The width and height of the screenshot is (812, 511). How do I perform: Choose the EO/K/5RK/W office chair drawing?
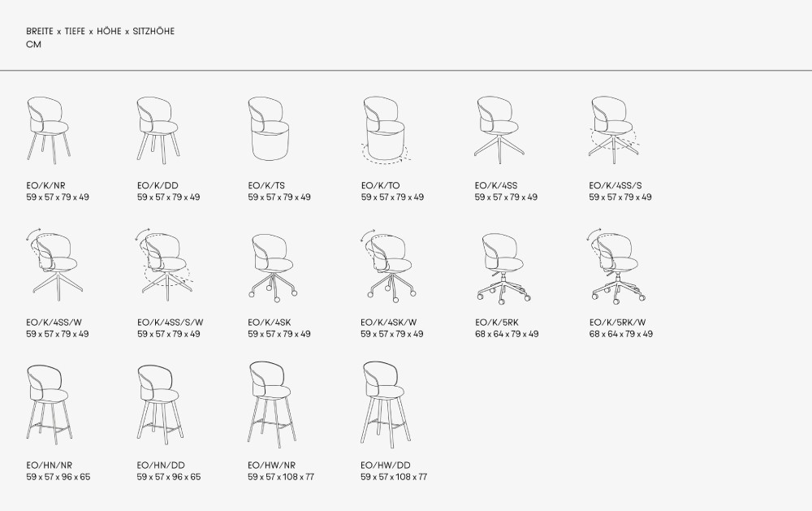tap(614, 264)
